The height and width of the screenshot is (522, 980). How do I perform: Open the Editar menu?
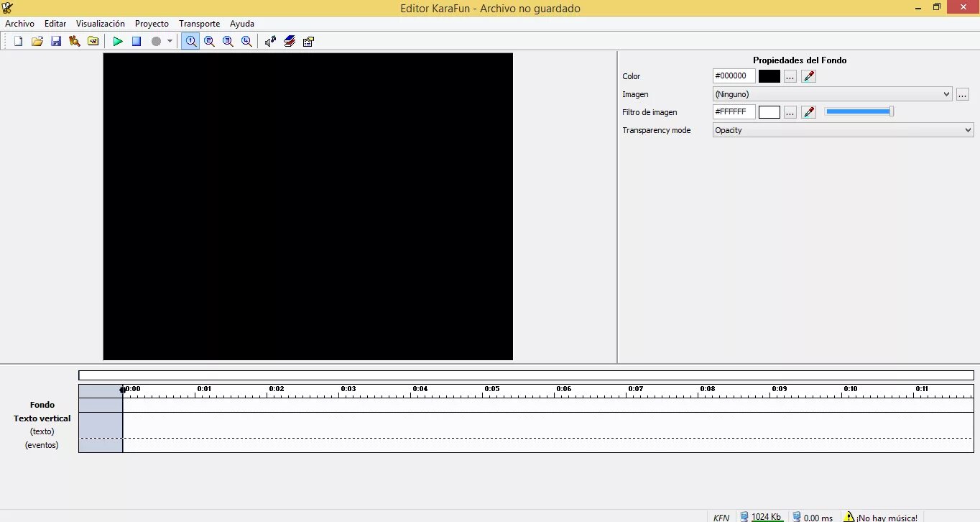55,24
